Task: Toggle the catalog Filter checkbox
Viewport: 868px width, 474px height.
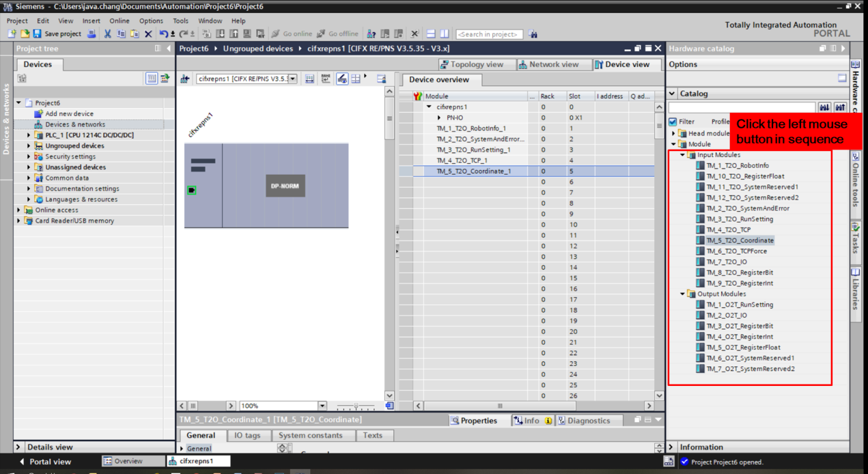Action: 673,122
